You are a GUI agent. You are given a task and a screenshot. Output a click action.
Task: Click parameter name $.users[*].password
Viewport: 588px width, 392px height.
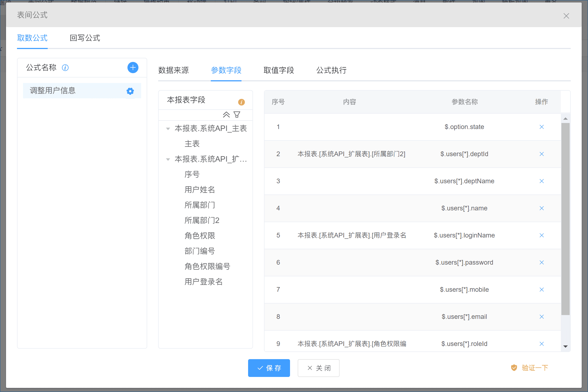coord(464,262)
